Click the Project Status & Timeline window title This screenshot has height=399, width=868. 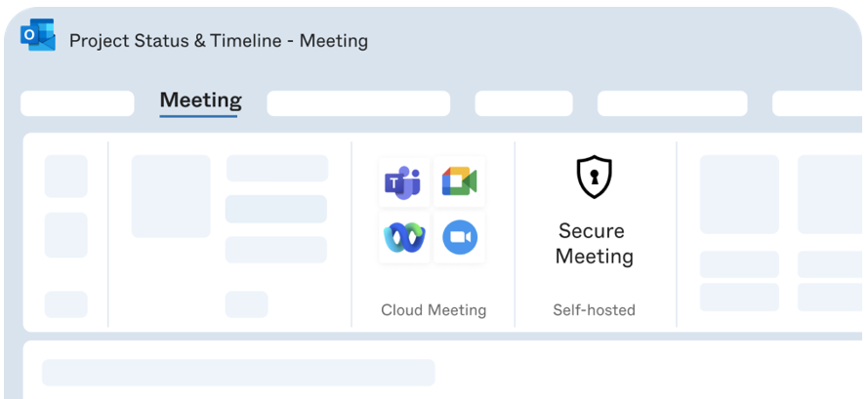pyautogui.click(x=219, y=41)
